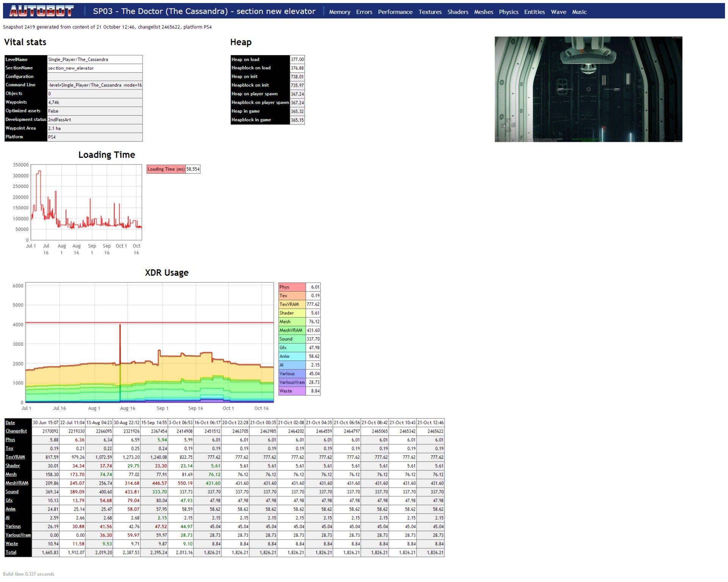
Task: Click the VariousVram row link
Action: pos(18,535)
